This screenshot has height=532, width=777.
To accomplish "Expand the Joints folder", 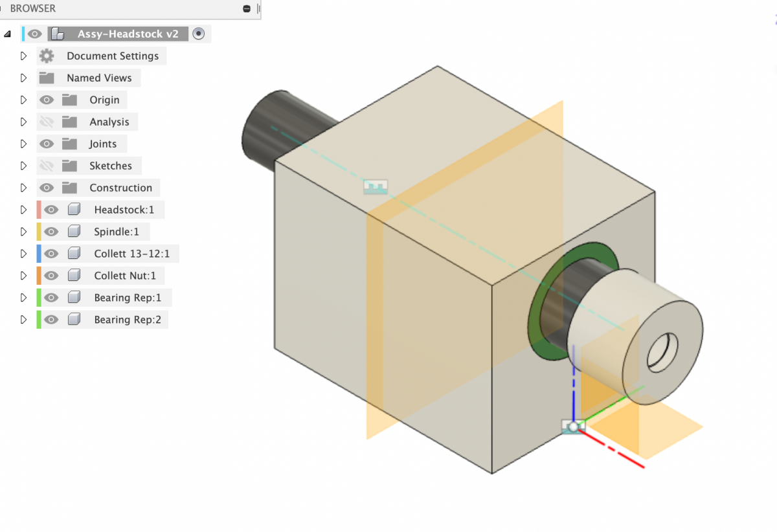I will tap(23, 144).
